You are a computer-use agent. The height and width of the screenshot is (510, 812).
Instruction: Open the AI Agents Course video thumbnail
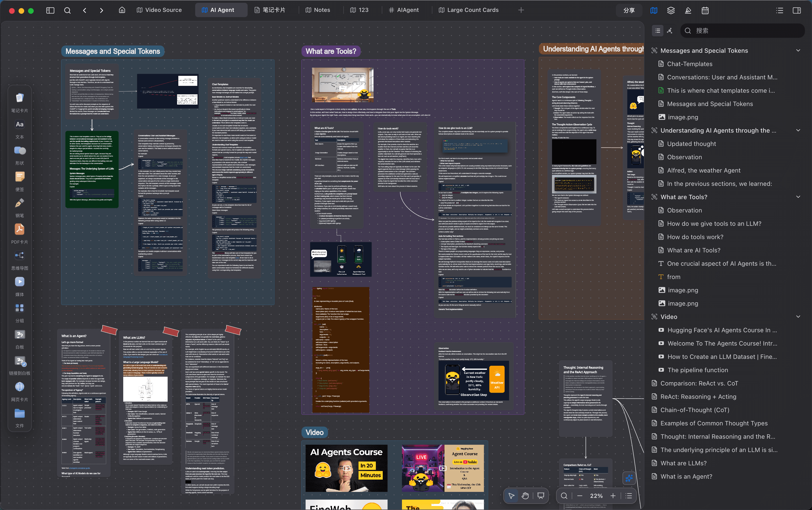pos(346,468)
